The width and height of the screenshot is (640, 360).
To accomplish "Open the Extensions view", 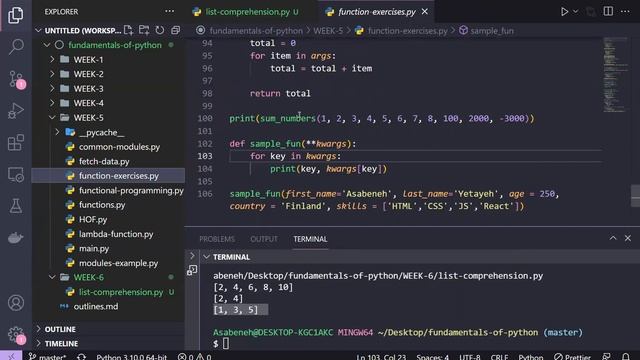I will click(x=16, y=143).
